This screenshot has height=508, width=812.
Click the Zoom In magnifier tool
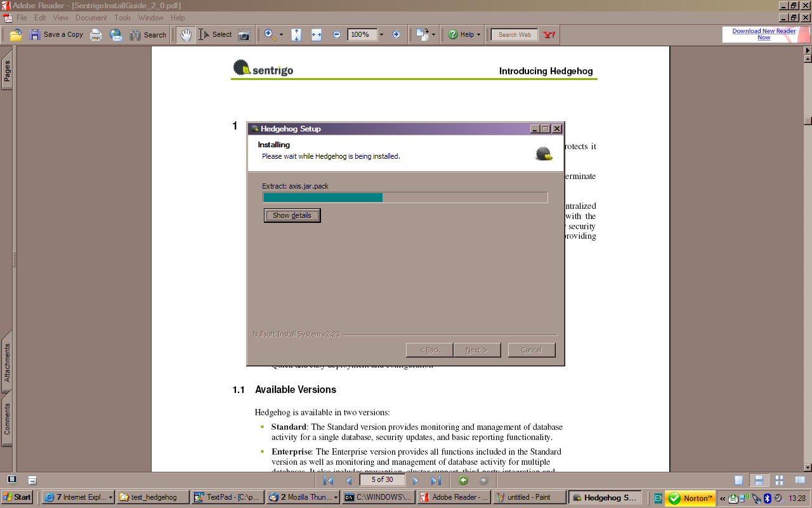coord(270,35)
